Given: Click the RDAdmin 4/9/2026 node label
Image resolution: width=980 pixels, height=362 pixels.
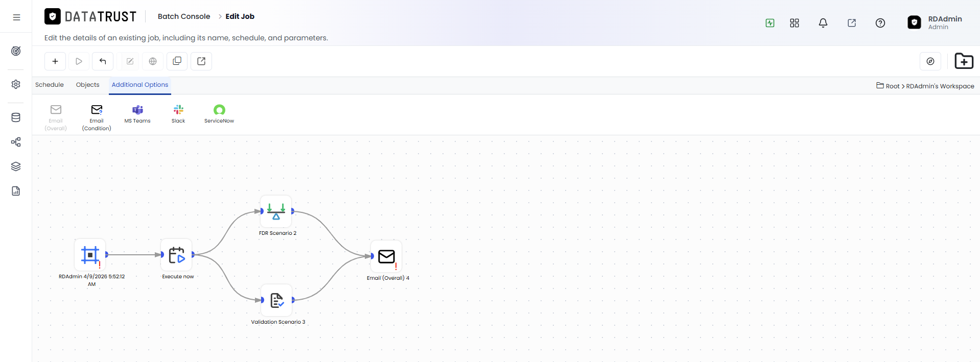Looking at the screenshot, I should 91,280.
